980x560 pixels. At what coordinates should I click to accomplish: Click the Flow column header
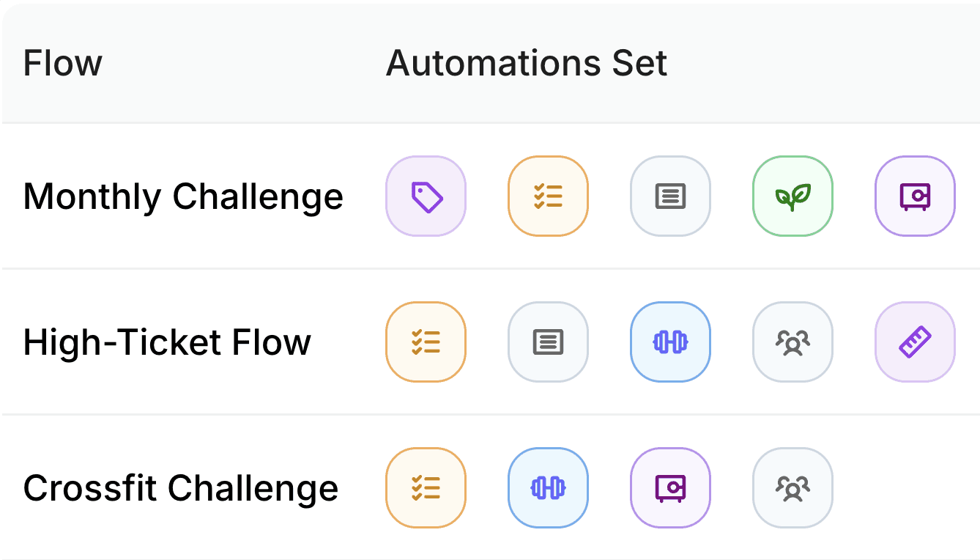point(63,63)
